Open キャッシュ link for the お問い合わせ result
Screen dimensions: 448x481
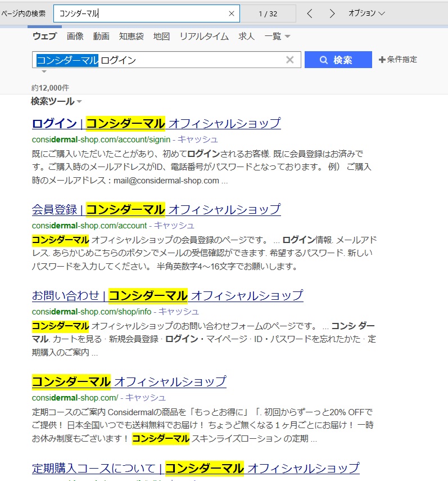(178, 312)
